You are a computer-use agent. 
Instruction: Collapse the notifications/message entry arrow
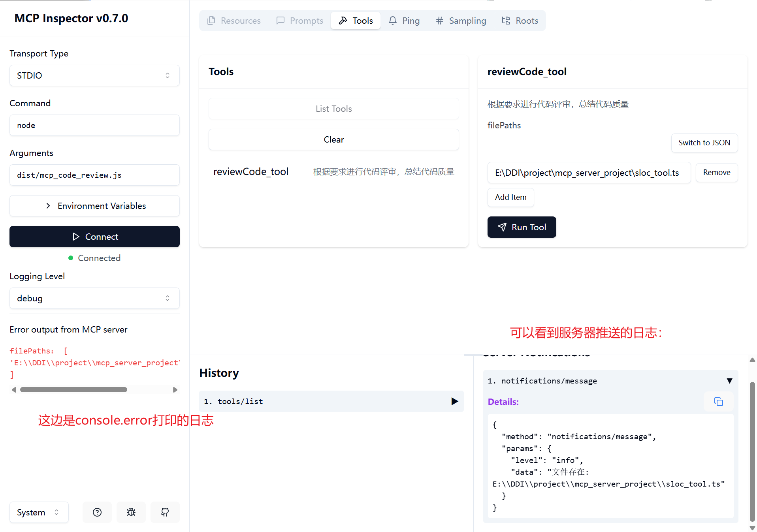tap(729, 381)
